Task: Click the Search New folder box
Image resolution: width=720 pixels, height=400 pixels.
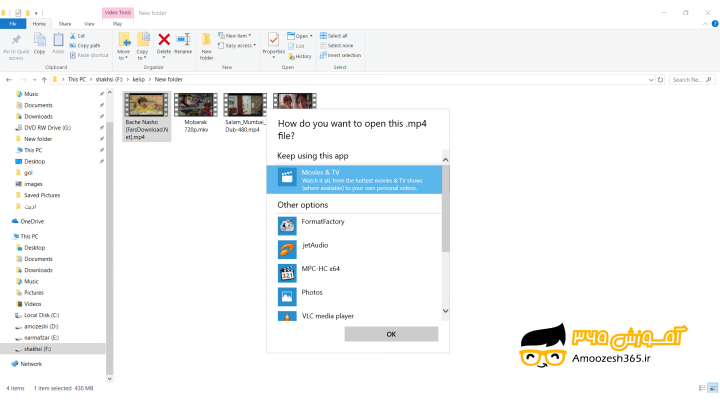Action: (692, 79)
